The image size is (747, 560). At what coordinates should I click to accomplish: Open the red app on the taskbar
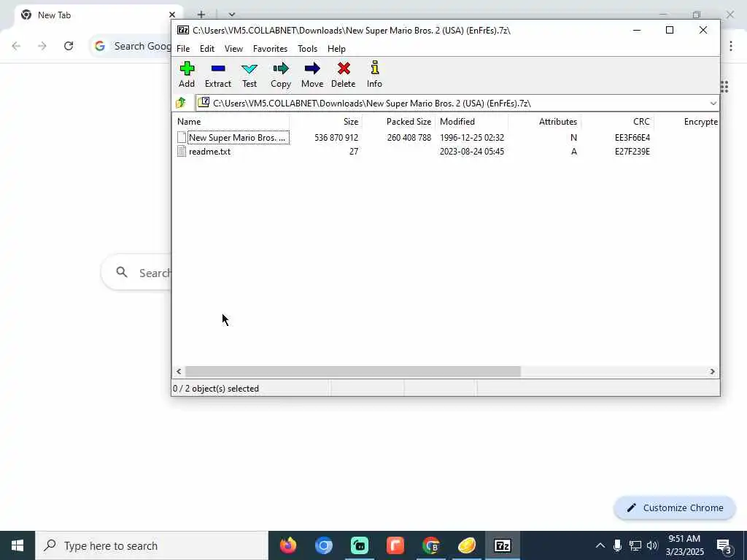(x=395, y=545)
